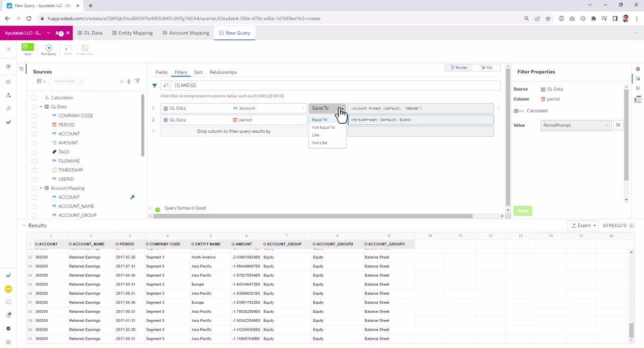Viewport: 644px width, 348px height.
Task: Check the Calculation checkbox
Action: (x=34, y=98)
